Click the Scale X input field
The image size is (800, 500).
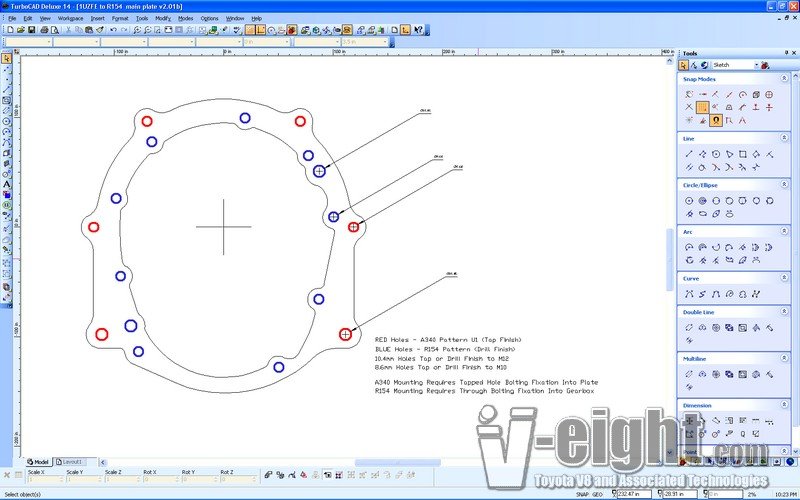[x=43, y=480]
